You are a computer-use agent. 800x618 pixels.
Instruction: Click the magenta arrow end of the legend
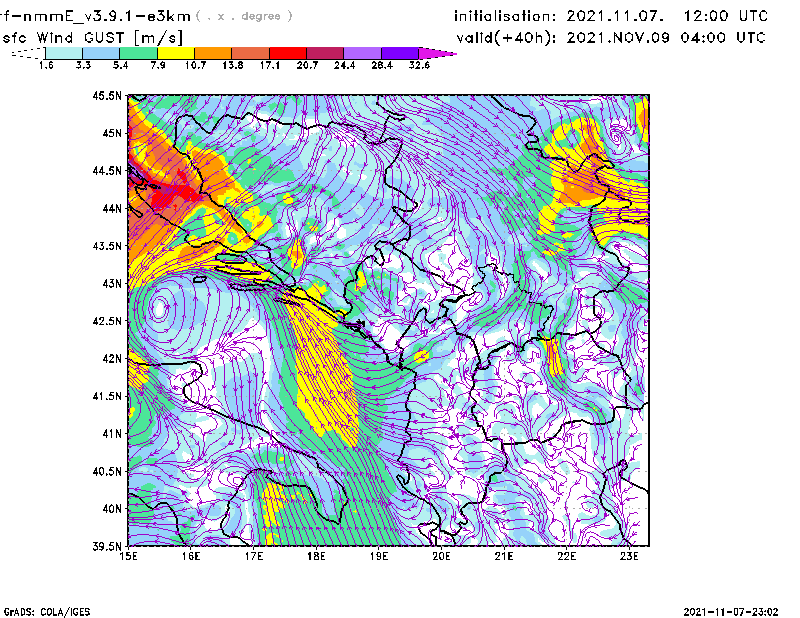click(437, 53)
